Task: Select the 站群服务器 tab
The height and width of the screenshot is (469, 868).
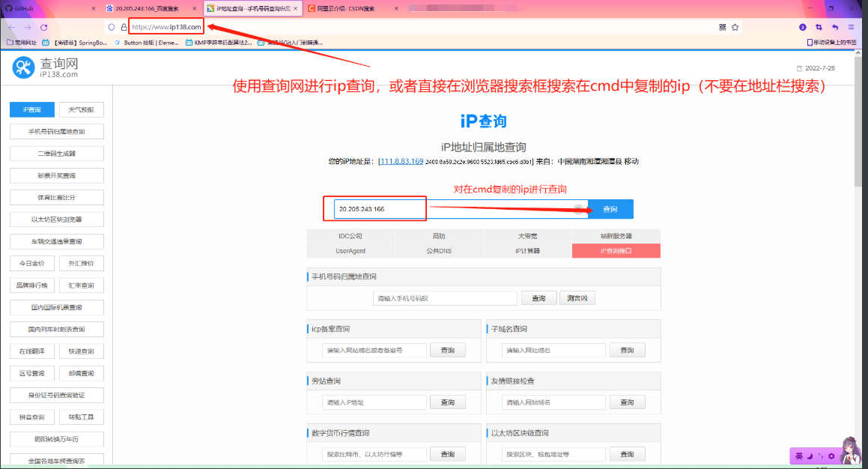Action: tap(616, 236)
